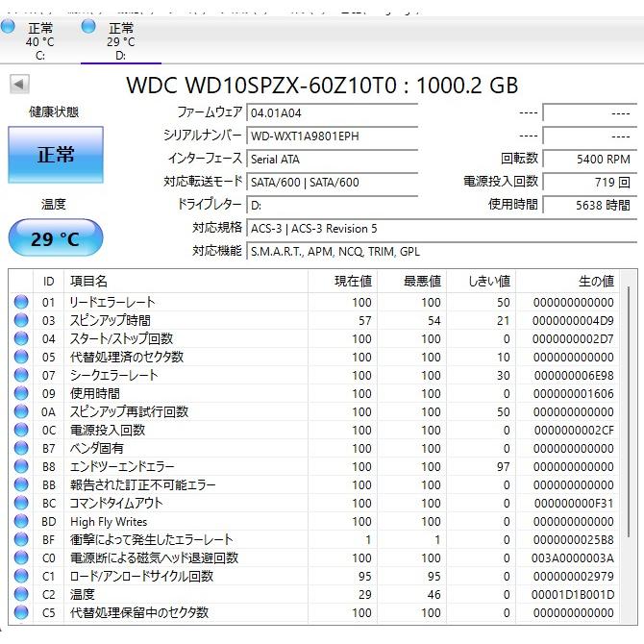Click the status orb for ID BC コマンドタイムアウト
This screenshot has height=644, width=644.
tap(21, 503)
